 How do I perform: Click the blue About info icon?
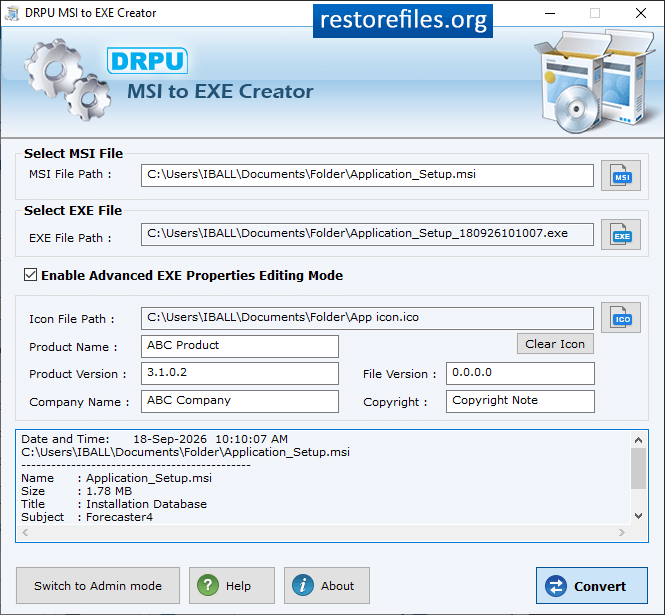point(303,585)
